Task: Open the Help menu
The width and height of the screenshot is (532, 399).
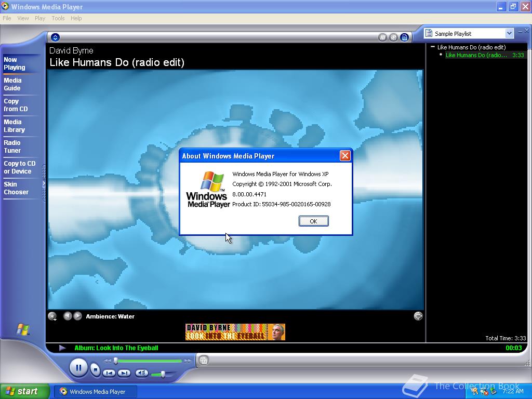Action: click(x=76, y=18)
